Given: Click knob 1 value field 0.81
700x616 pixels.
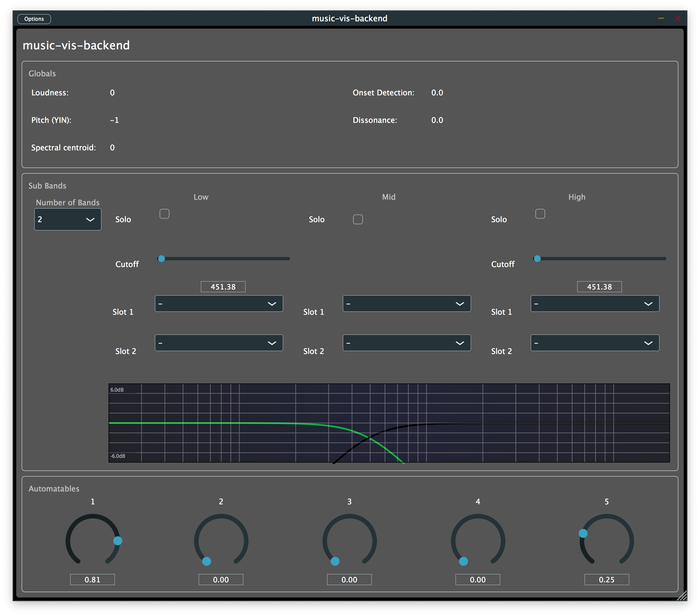Looking at the screenshot, I should (x=92, y=579).
